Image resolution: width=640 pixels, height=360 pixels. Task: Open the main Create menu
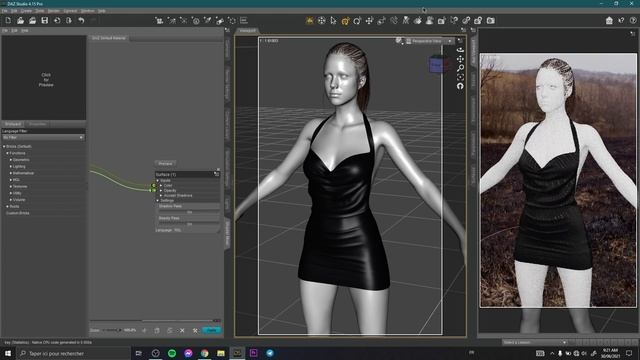pos(26,11)
